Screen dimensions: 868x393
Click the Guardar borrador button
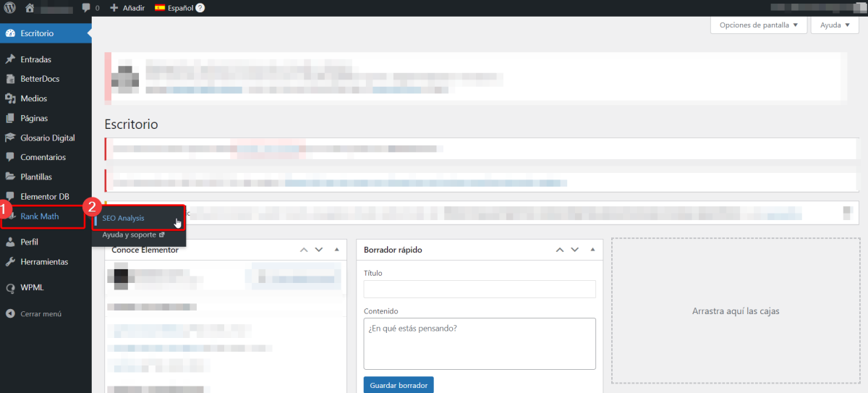click(x=399, y=385)
